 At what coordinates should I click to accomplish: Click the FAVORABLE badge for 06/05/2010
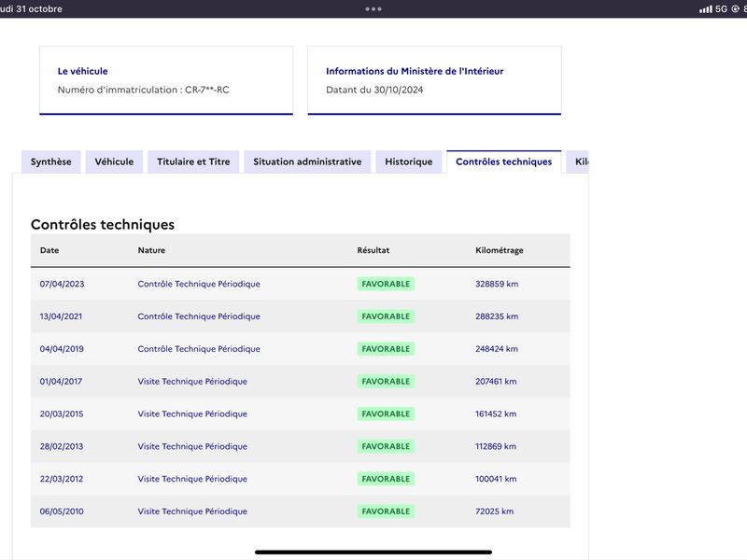click(386, 511)
